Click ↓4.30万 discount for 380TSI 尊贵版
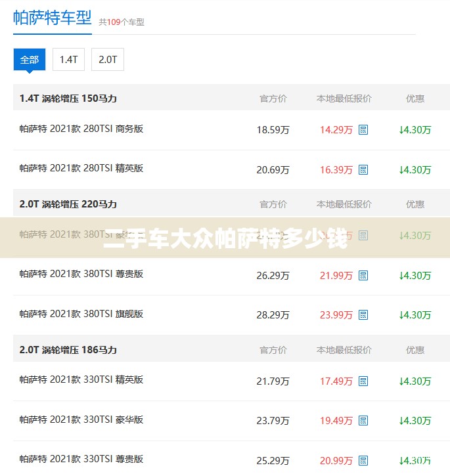 pos(415,275)
